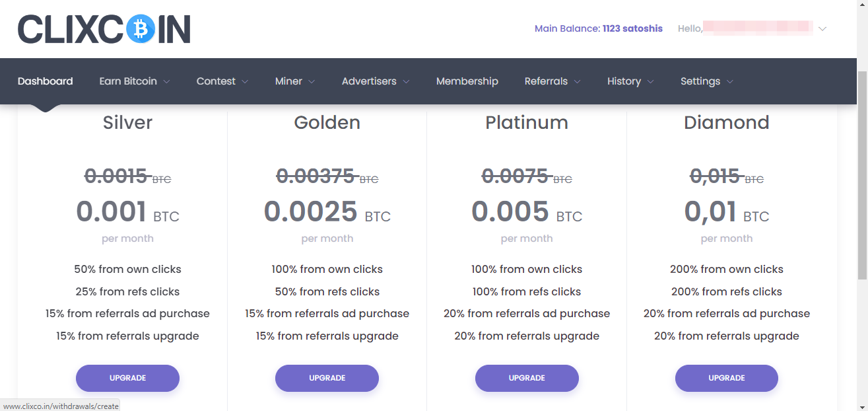The image size is (868, 411).
Task: Upgrade to the Diamond plan
Action: tap(727, 378)
